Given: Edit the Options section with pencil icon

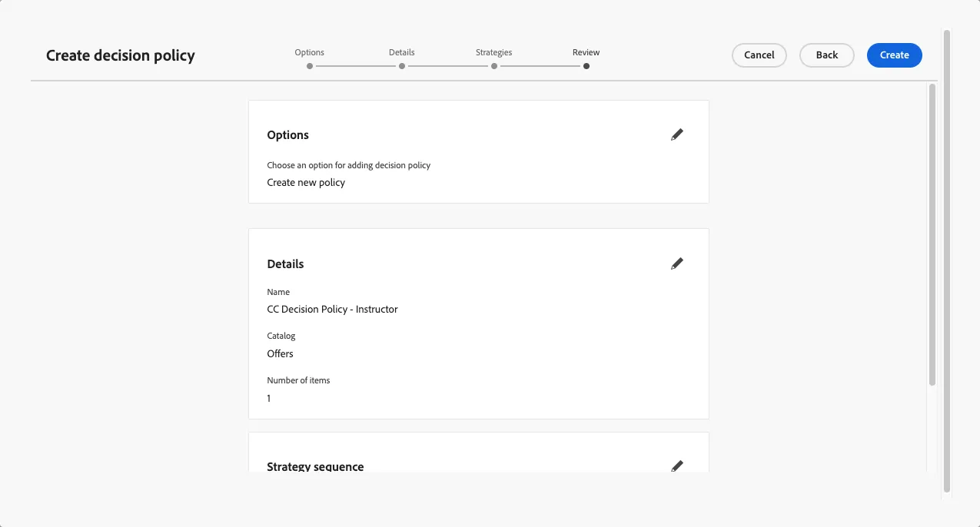Looking at the screenshot, I should (676, 134).
